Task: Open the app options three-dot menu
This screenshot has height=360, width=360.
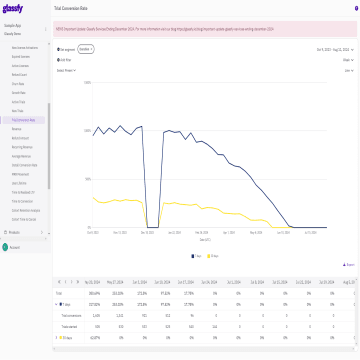Action: (46, 29)
